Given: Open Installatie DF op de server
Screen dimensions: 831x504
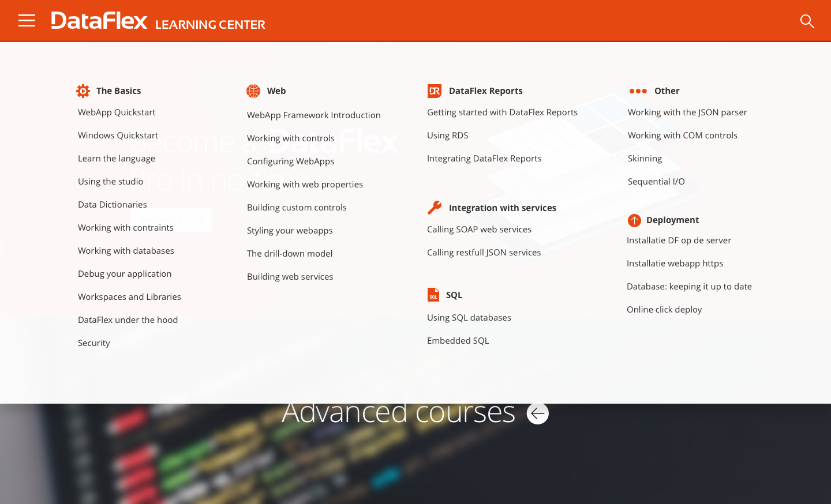Looking at the screenshot, I should [x=679, y=240].
